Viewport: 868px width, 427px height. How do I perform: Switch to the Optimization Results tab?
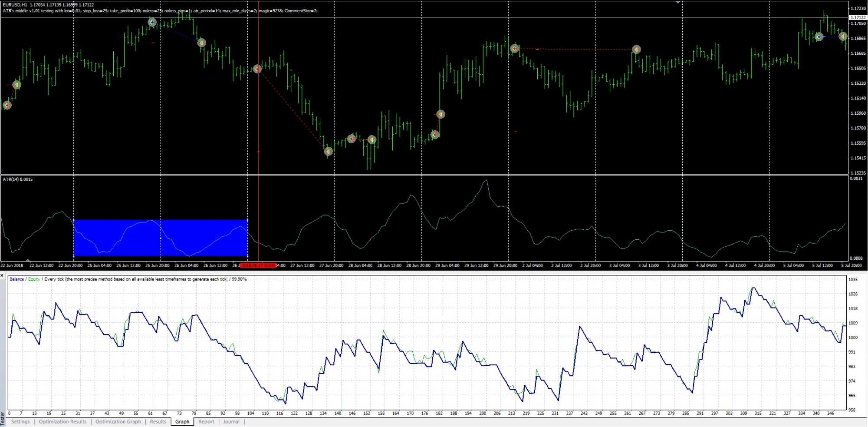[x=62, y=421]
